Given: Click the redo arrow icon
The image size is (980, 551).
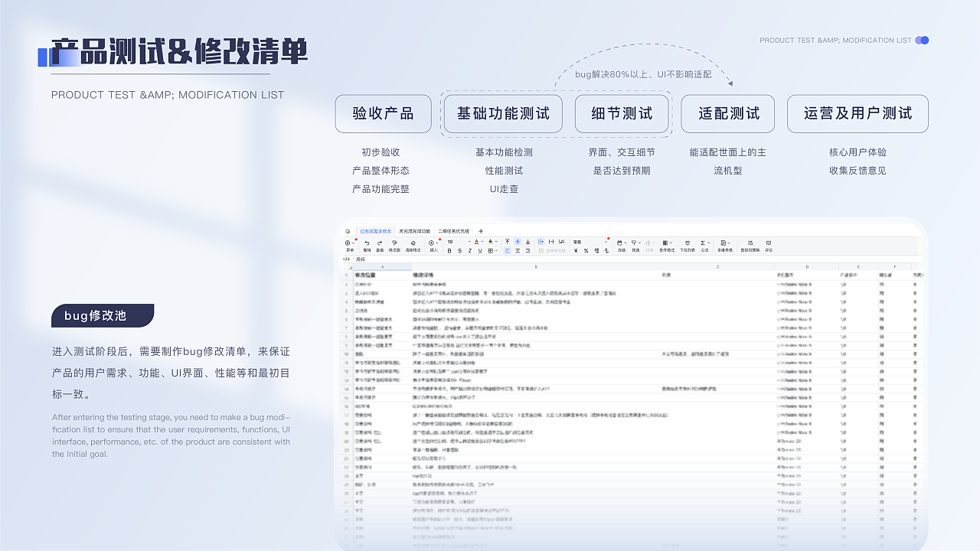Looking at the screenshot, I should click(380, 243).
